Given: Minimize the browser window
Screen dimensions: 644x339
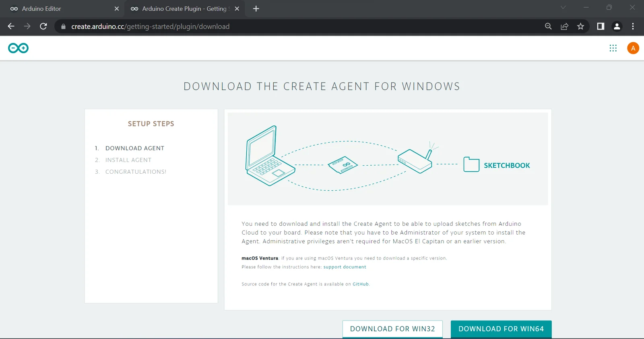Looking at the screenshot, I should (x=586, y=7).
